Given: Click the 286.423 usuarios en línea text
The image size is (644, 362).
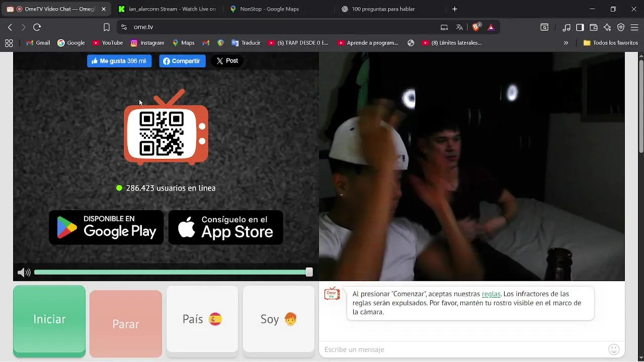Looking at the screenshot, I should (x=171, y=188).
